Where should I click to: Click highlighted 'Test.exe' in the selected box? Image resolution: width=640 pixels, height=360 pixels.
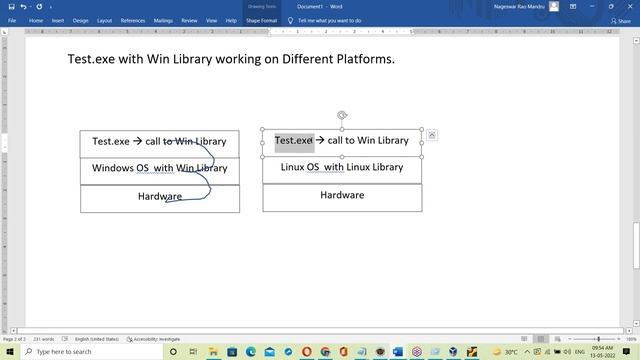(294, 141)
